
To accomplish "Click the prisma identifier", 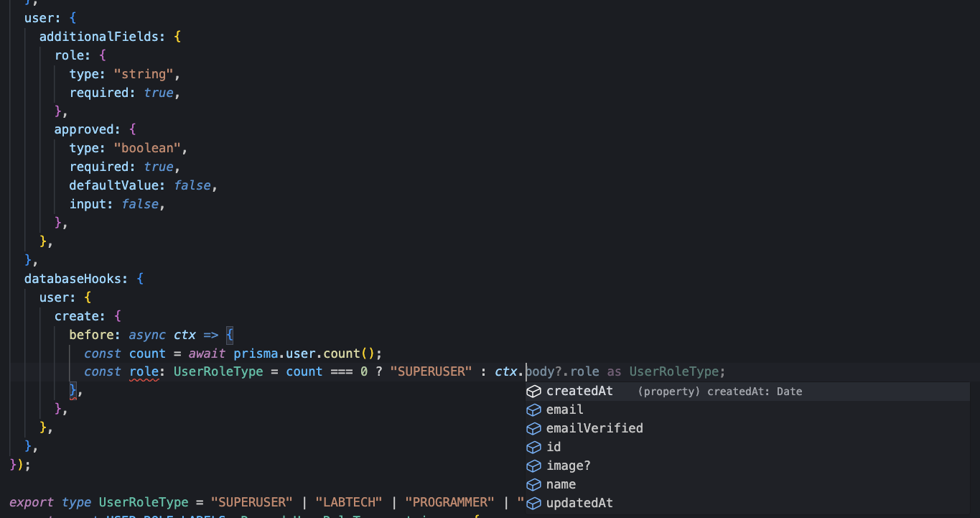I will point(256,353).
